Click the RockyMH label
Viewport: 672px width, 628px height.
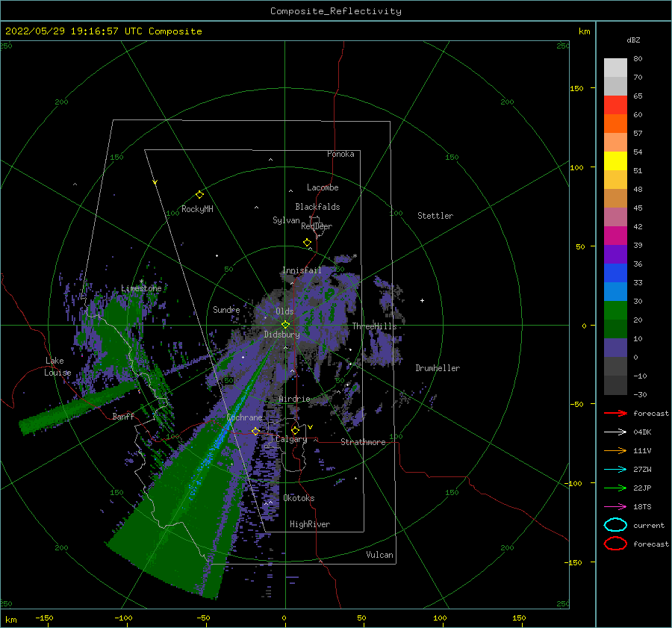pyautogui.click(x=197, y=209)
